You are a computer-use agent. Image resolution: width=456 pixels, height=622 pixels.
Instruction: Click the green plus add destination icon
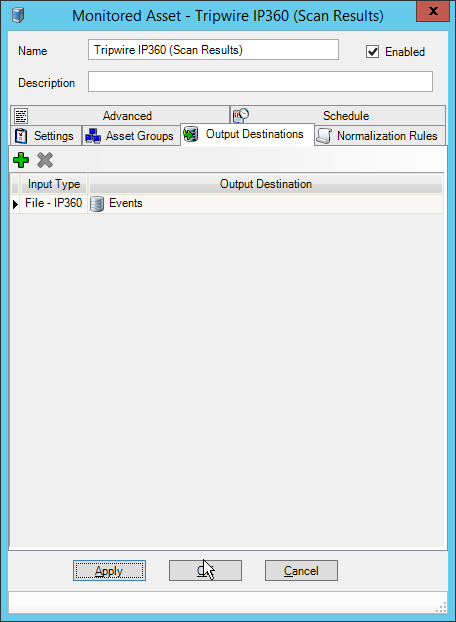coord(21,160)
